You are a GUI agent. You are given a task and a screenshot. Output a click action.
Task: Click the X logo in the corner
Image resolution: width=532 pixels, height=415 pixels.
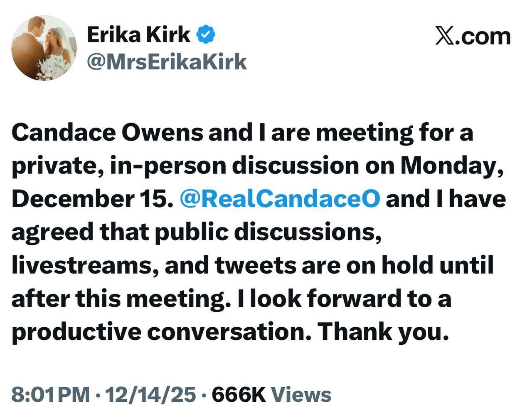pos(446,36)
